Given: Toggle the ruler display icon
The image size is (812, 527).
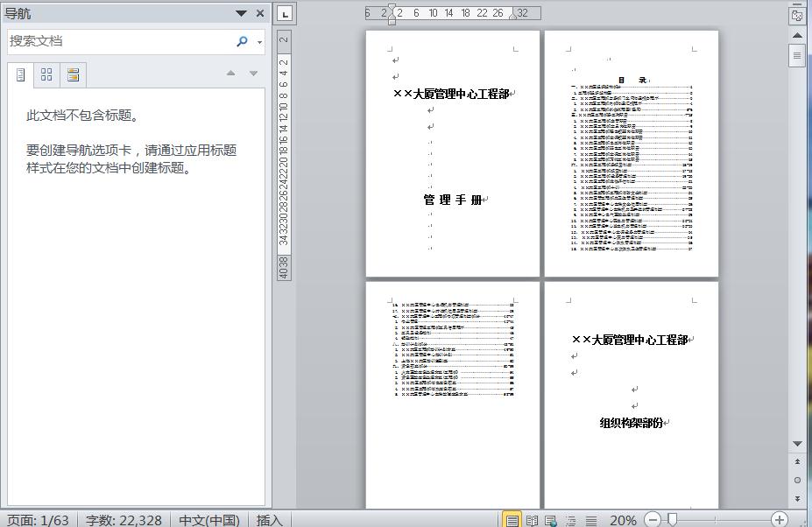Looking at the screenshot, I should point(796,15).
